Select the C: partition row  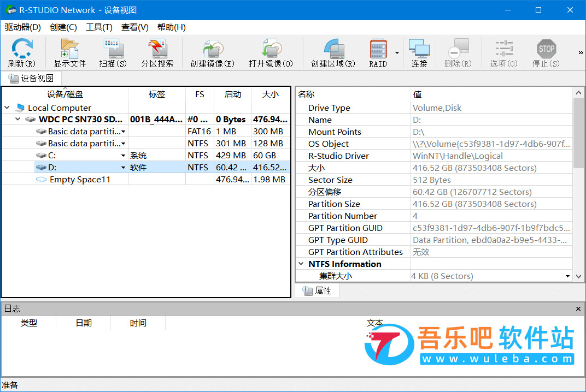pos(146,155)
